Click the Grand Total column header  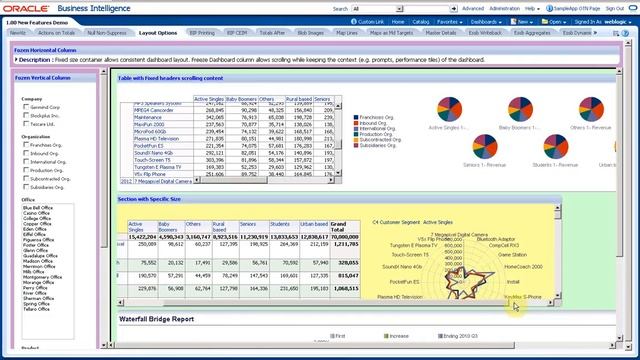pyautogui.click(x=345, y=227)
